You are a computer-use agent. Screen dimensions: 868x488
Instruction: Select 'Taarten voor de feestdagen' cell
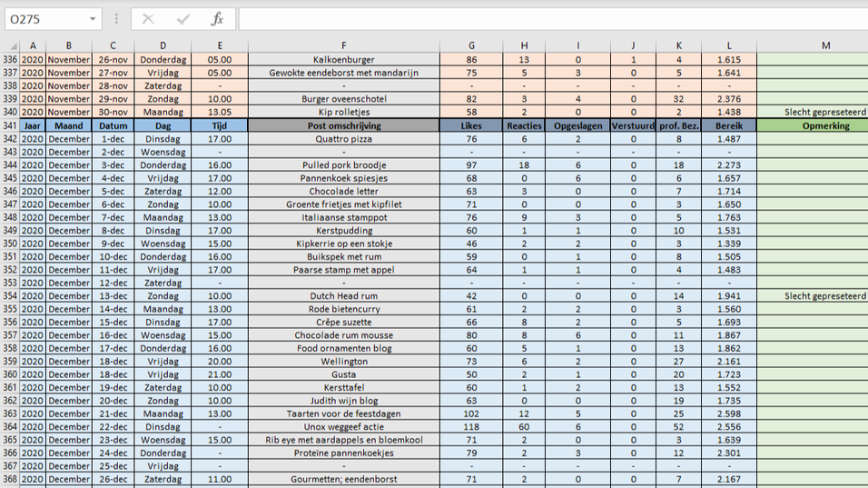click(x=344, y=413)
